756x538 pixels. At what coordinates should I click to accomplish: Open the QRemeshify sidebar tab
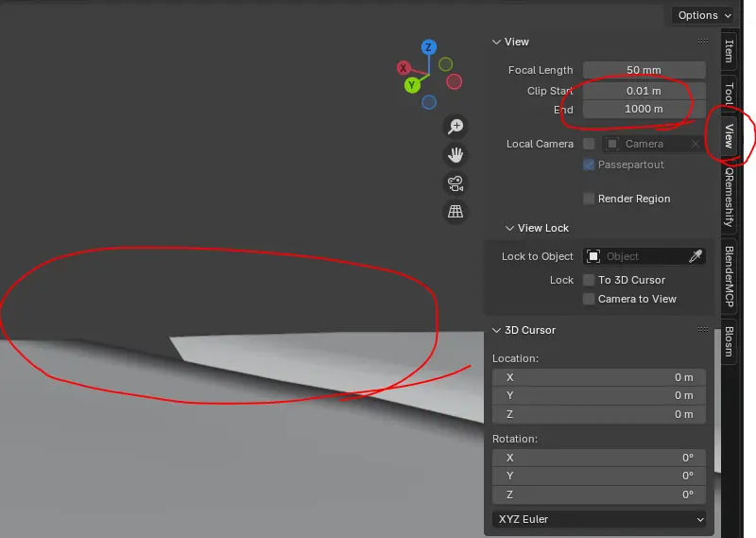(729, 198)
